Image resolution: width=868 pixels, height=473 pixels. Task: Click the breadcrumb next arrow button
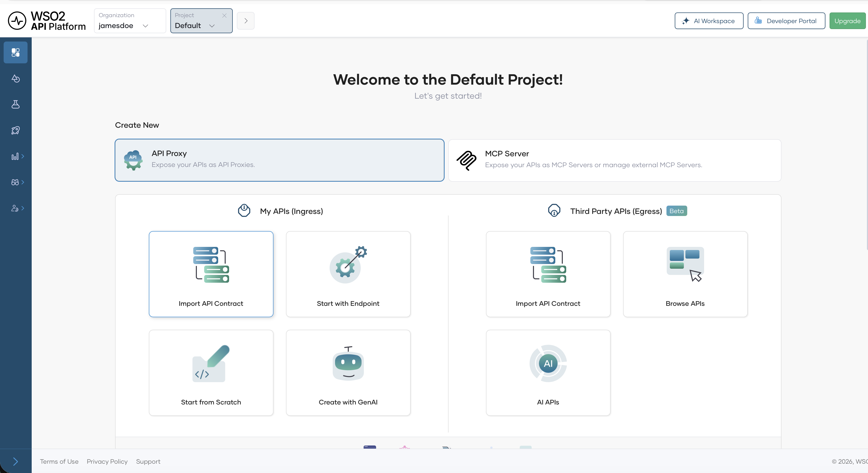pos(246,21)
